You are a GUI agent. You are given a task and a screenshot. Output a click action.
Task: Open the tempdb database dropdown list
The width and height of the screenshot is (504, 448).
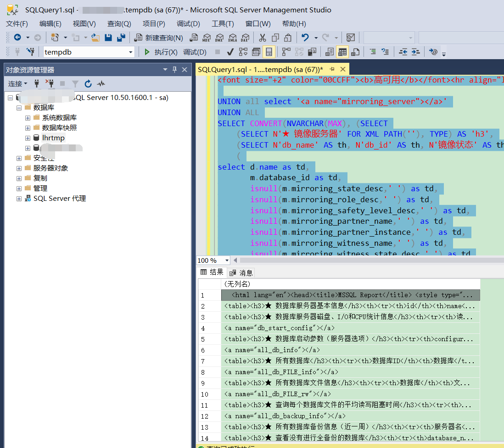(131, 52)
